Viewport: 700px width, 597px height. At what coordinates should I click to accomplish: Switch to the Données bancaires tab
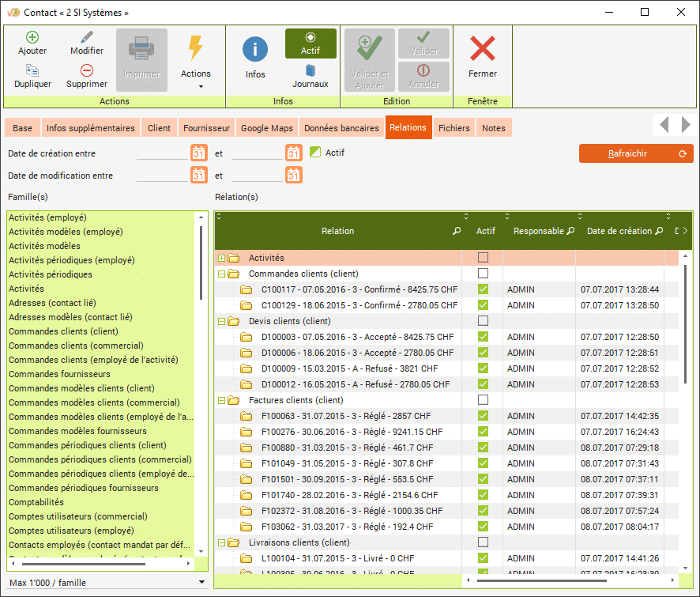point(341,128)
